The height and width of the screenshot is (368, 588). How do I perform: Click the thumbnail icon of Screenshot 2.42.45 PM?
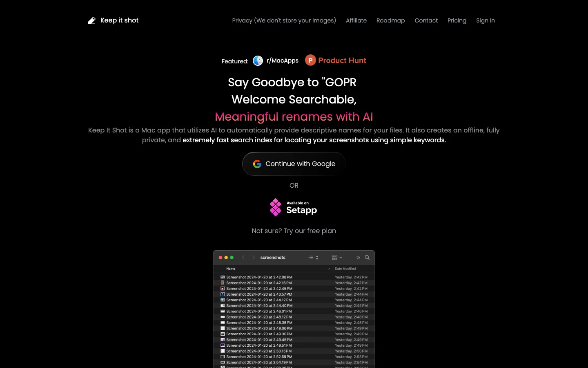point(223,289)
